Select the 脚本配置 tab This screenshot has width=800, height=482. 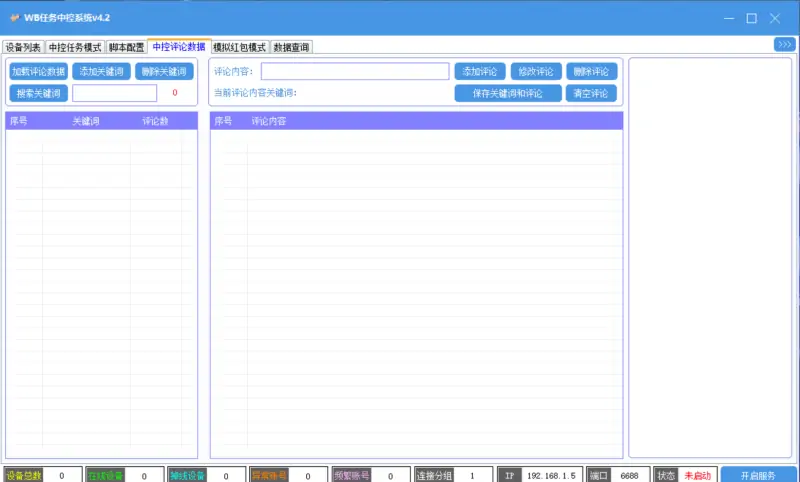(x=126, y=47)
